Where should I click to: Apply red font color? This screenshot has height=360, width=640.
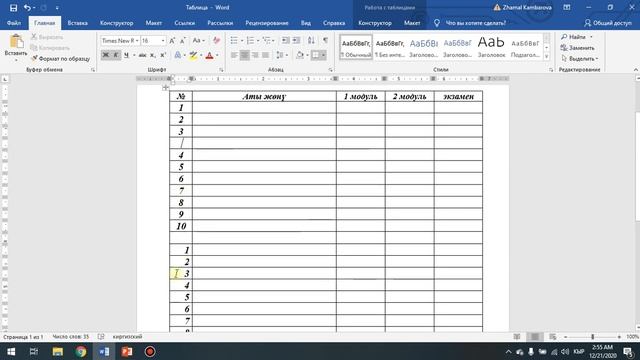(x=209, y=55)
